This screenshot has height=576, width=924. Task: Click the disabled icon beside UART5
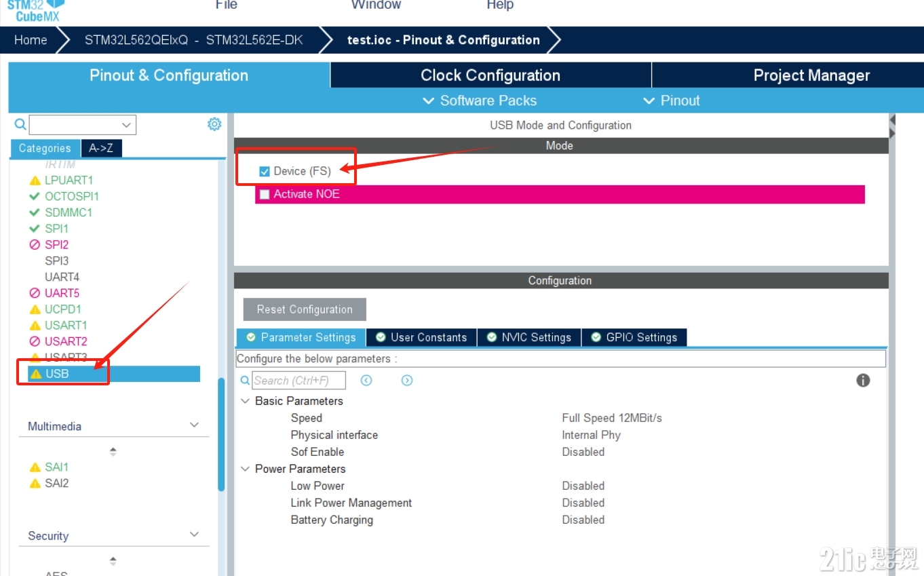(35, 293)
